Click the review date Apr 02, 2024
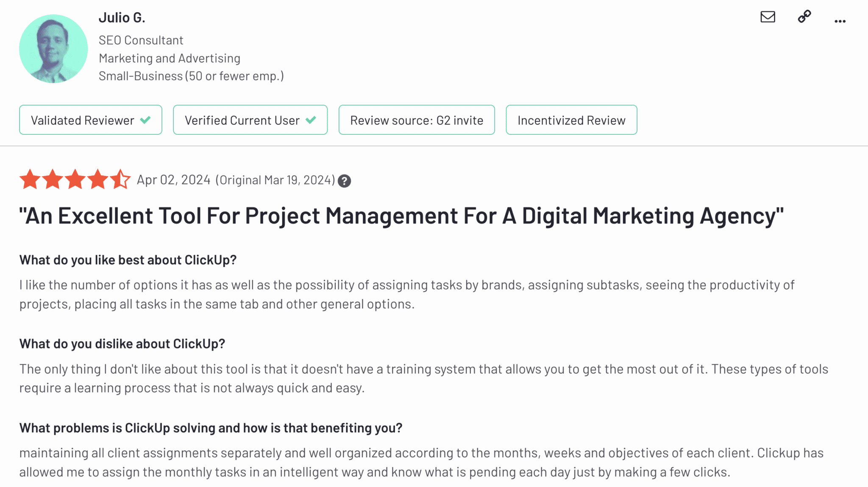The image size is (868, 487). pyautogui.click(x=173, y=180)
